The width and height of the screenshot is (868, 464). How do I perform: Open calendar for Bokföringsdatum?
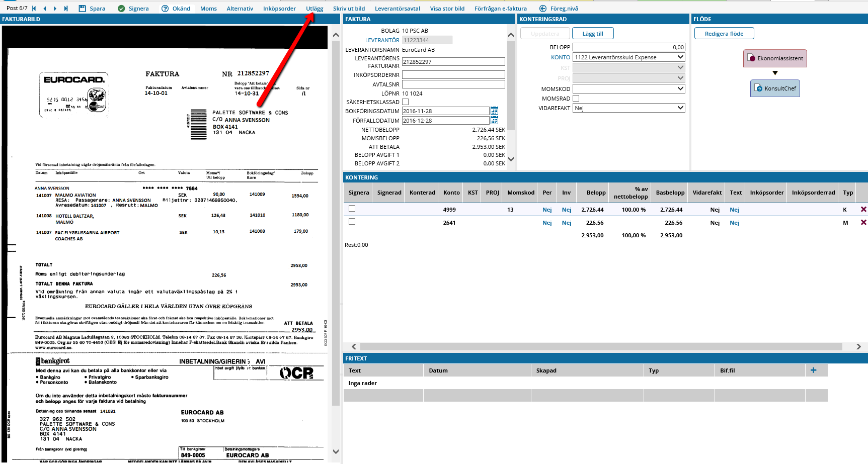[x=494, y=111]
